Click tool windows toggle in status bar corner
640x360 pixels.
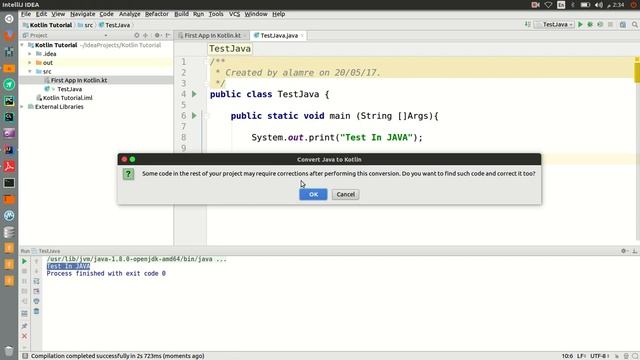tap(25, 356)
